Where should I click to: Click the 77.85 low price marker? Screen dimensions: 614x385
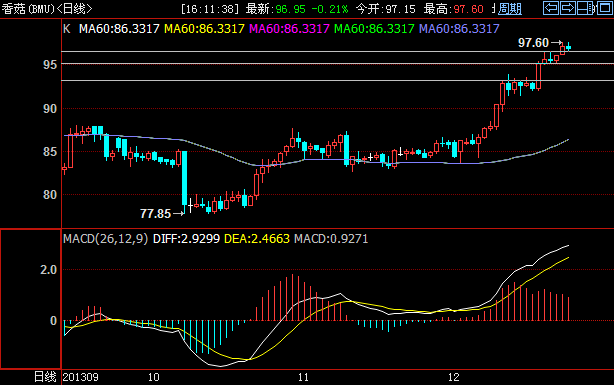tap(155, 213)
